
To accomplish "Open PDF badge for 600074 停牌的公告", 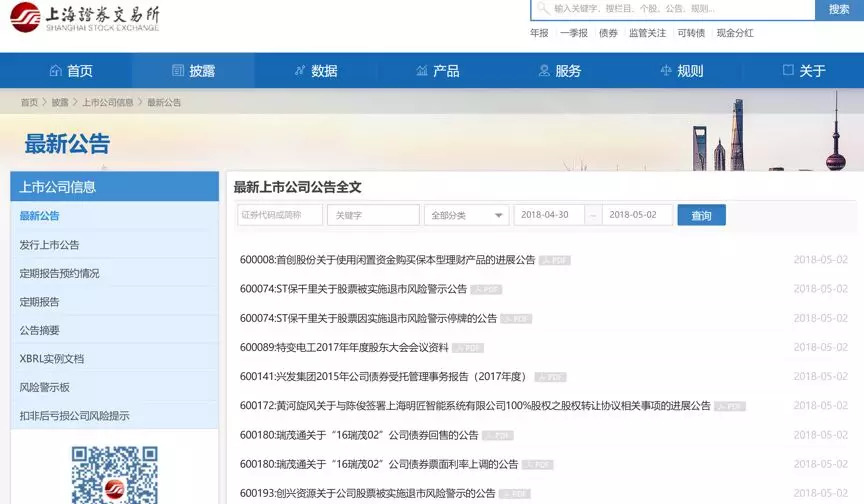I will pos(516,319).
